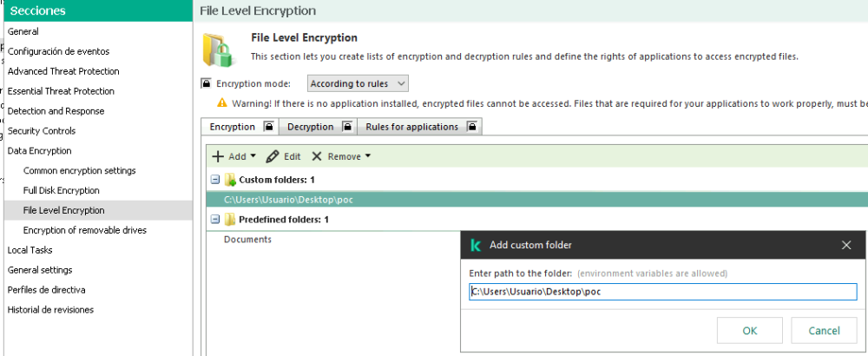This screenshot has height=356, width=868.
Task: Click the Custom folders folder icon
Action: [230, 180]
